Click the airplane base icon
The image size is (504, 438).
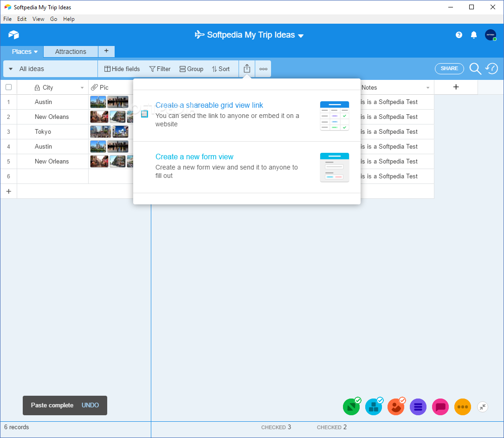tap(199, 34)
